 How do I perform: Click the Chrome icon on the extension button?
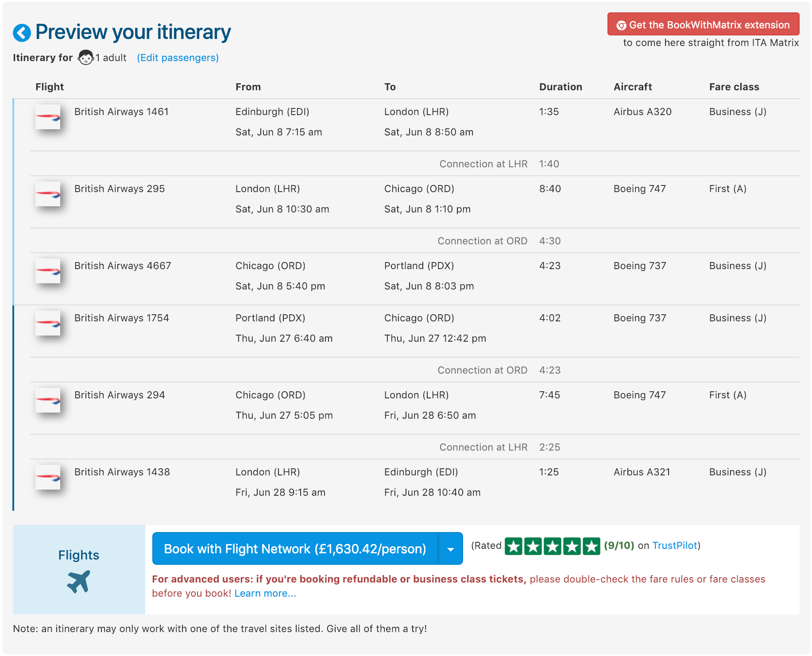[621, 26]
